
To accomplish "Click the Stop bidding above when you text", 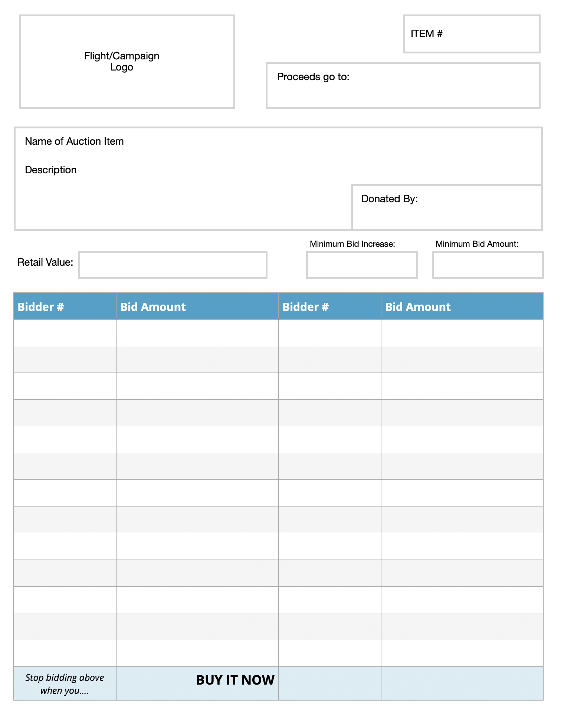I will coord(65,684).
